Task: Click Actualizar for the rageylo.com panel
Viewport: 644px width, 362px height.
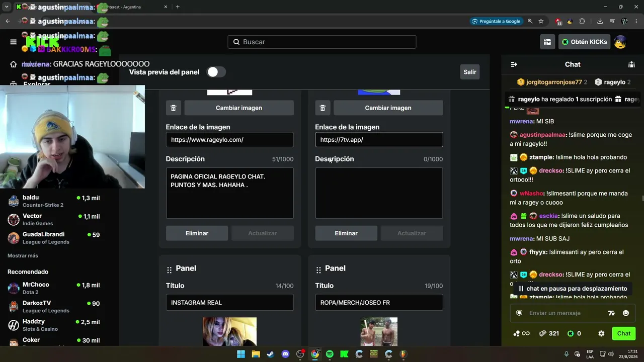Action: (x=263, y=233)
